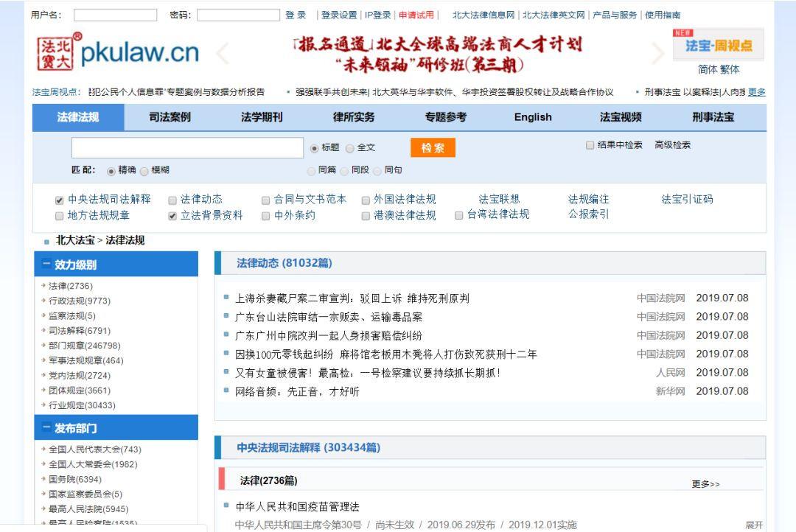Select the 同句 radio option
This screenshot has height=532, width=796.
pos(377,171)
